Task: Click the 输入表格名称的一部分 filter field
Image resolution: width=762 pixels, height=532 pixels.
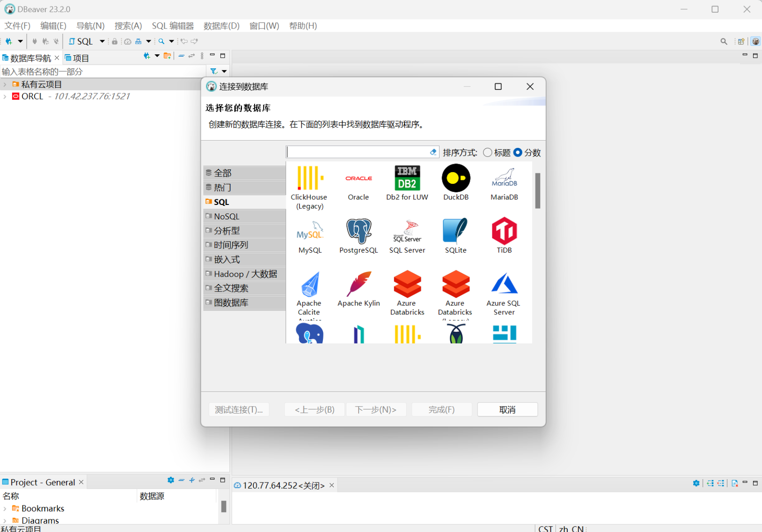Action: (103, 71)
